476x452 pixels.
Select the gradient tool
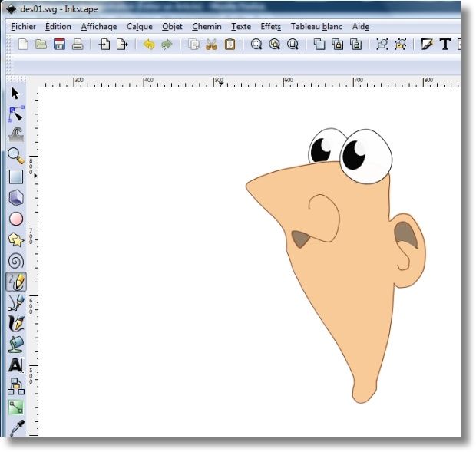(16, 407)
